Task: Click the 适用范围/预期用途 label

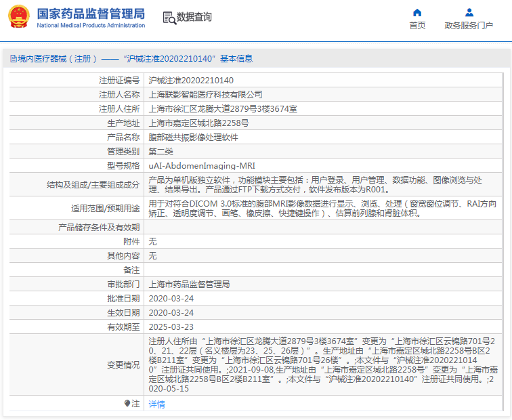Action: tap(106, 209)
